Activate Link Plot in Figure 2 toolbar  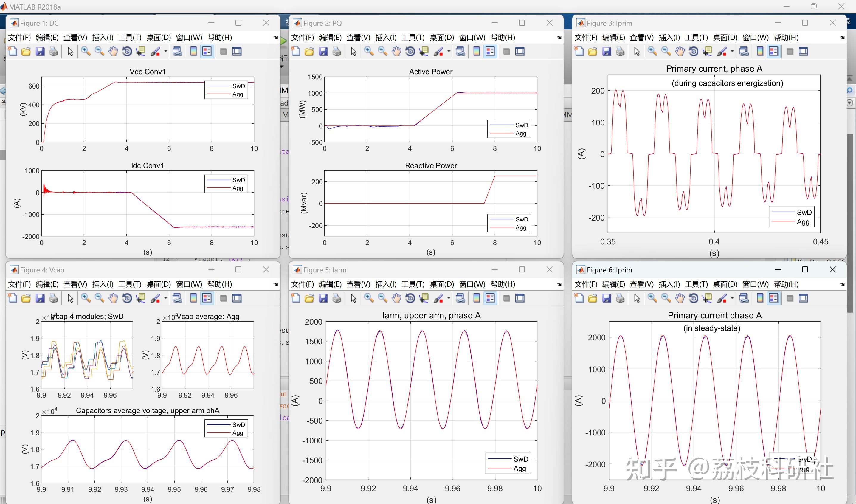460,52
